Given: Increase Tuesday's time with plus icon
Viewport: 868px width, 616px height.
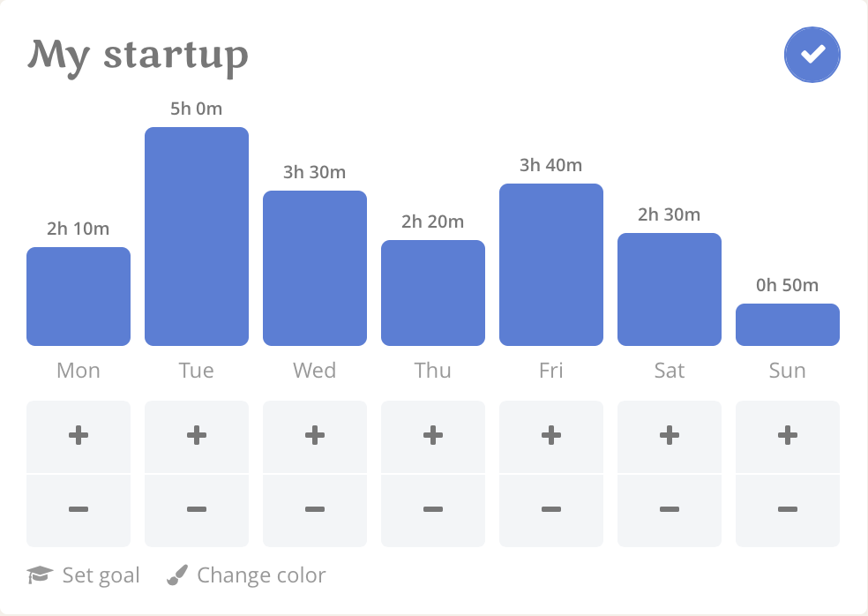Looking at the screenshot, I should click(197, 436).
